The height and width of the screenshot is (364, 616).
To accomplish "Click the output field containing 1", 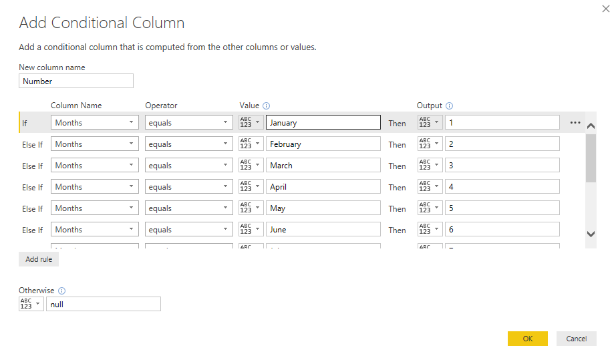I will click(502, 122).
